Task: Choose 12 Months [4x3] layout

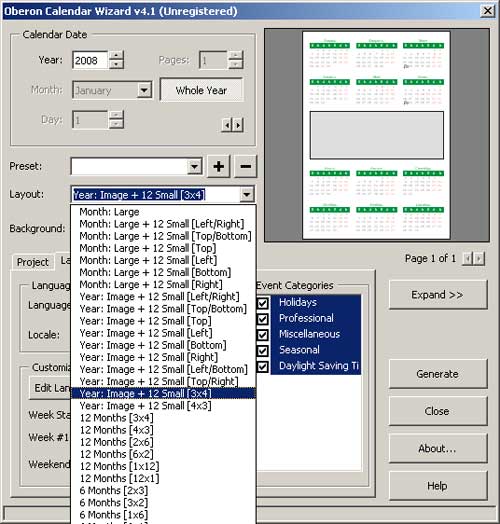Action: (x=163, y=430)
